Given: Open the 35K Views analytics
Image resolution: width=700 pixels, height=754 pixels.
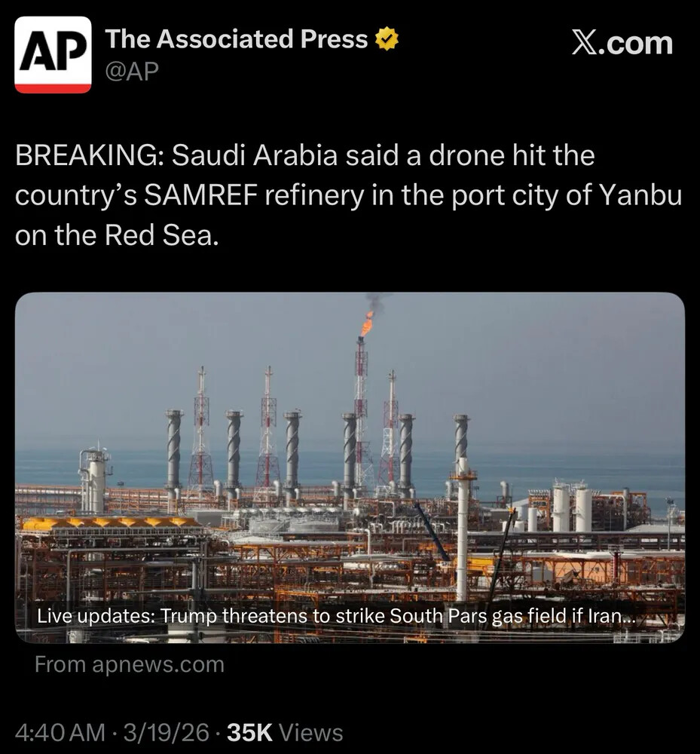Looking at the screenshot, I should click(x=285, y=732).
